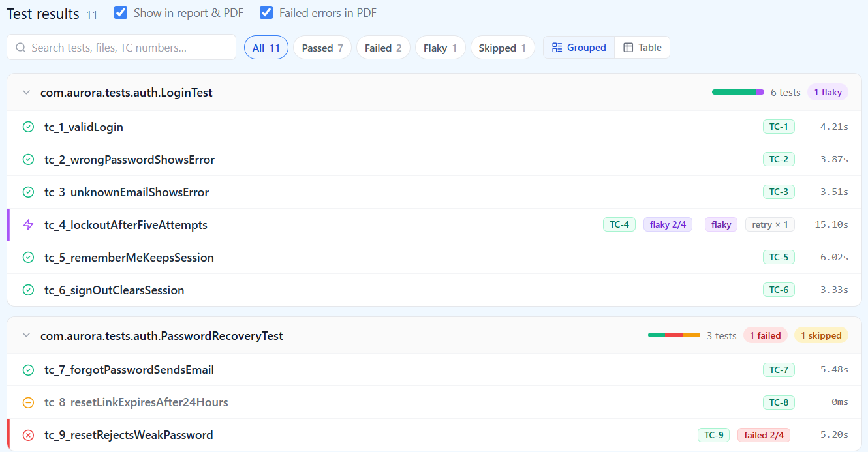Click passed icon beside tc_7_forgotPasswordSendsEmail

(x=28, y=370)
